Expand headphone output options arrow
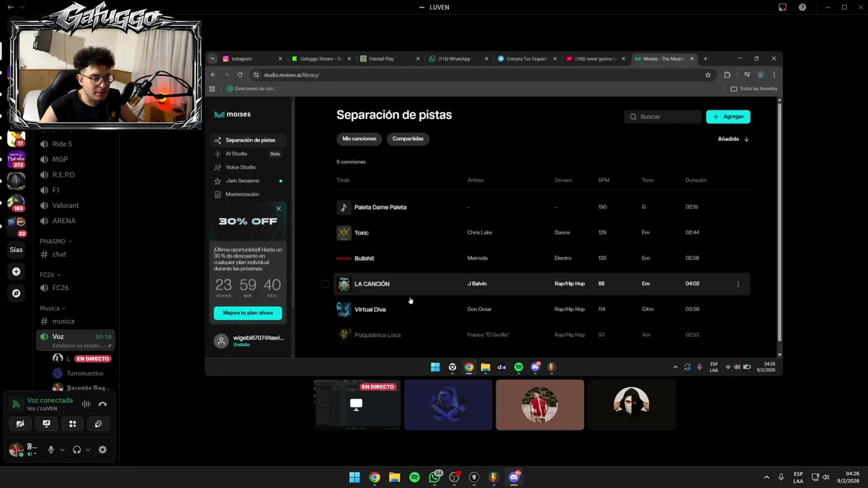 click(x=88, y=449)
